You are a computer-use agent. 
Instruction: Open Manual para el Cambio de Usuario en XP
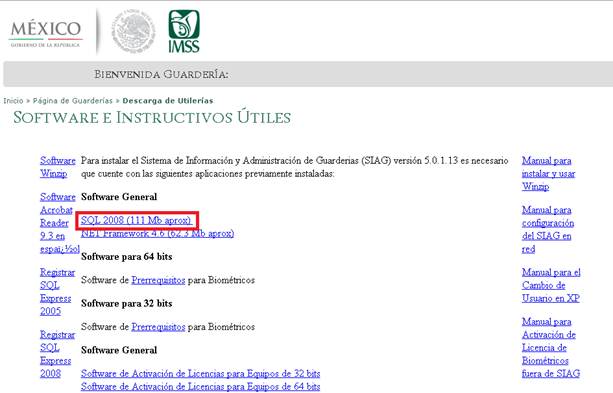(x=551, y=285)
